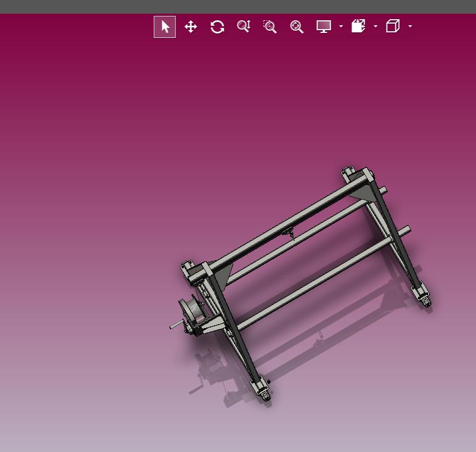Click the Zoom to fit icon
The width and height of the screenshot is (476, 452).
[297, 27]
